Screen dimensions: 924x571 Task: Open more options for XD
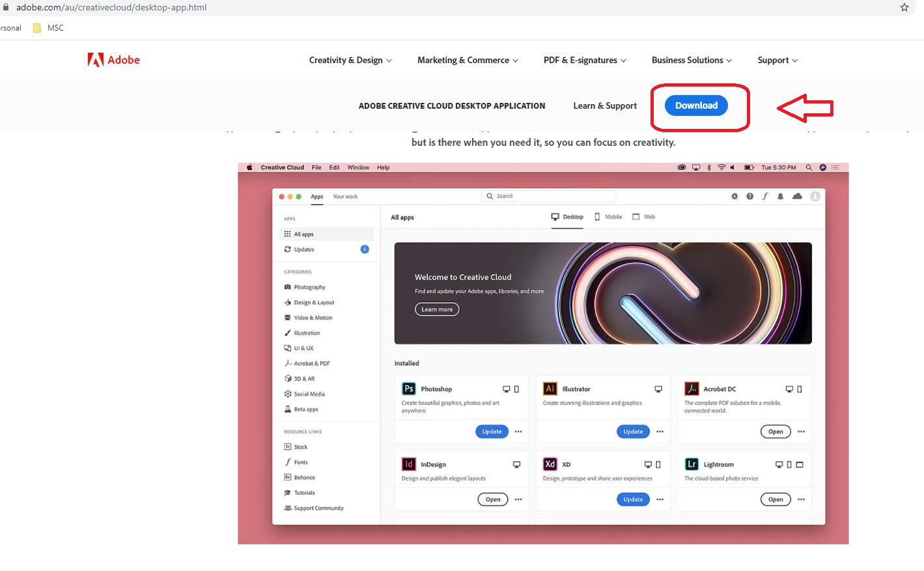(660, 499)
